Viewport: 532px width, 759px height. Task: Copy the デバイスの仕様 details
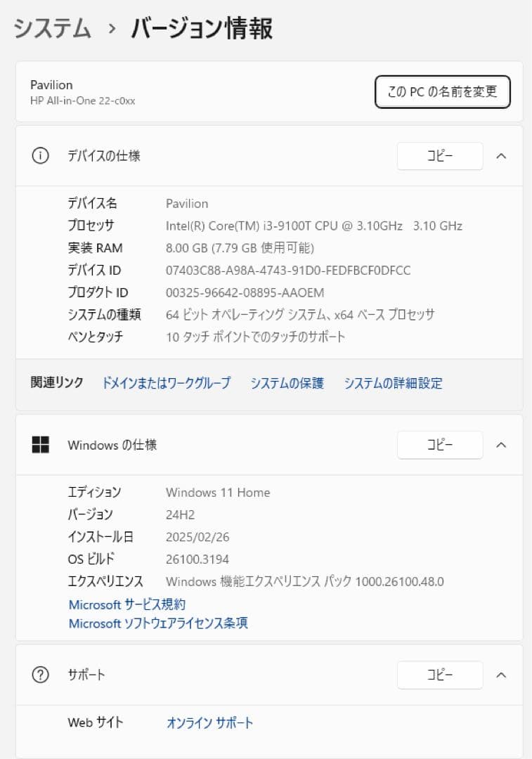pyautogui.click(x=439, y=156)
